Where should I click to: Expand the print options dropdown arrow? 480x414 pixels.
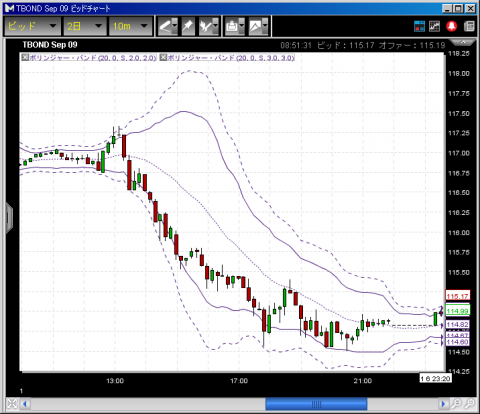242,26
